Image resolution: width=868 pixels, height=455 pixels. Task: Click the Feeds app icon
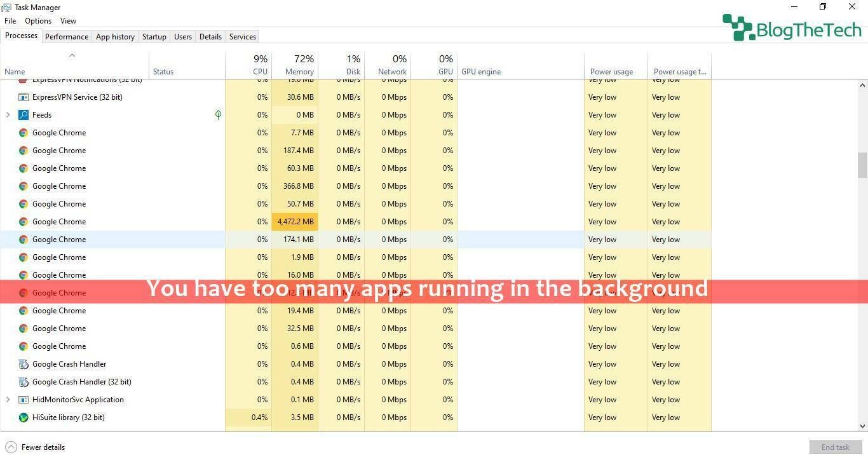[24, 115]
